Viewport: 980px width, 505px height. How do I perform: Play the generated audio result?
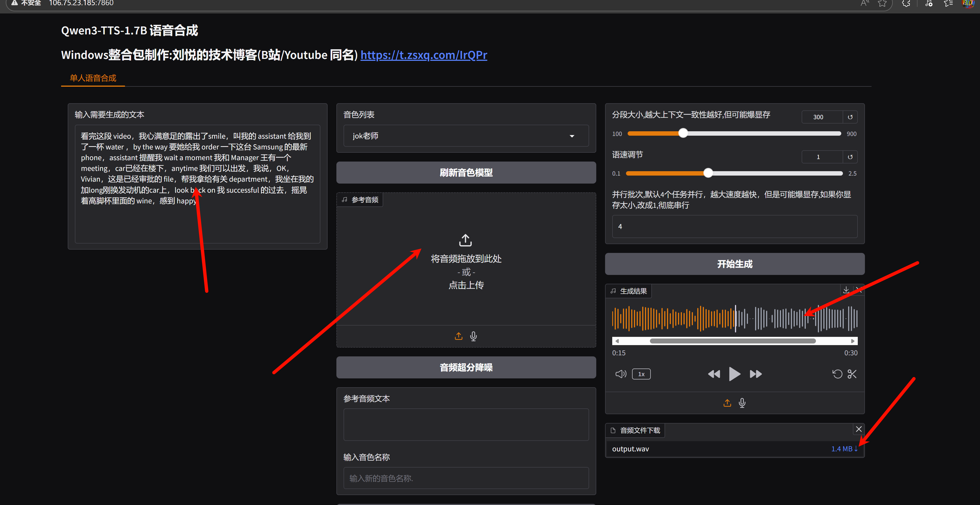(734, 374)
